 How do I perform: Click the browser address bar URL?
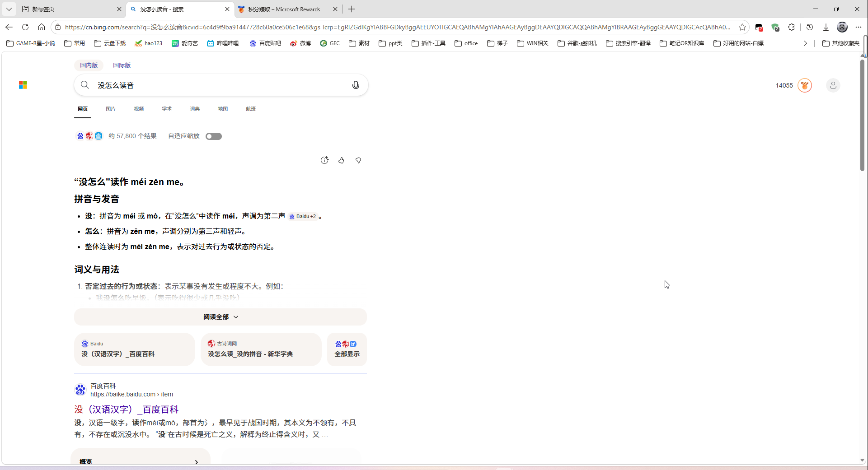point(397,27)
